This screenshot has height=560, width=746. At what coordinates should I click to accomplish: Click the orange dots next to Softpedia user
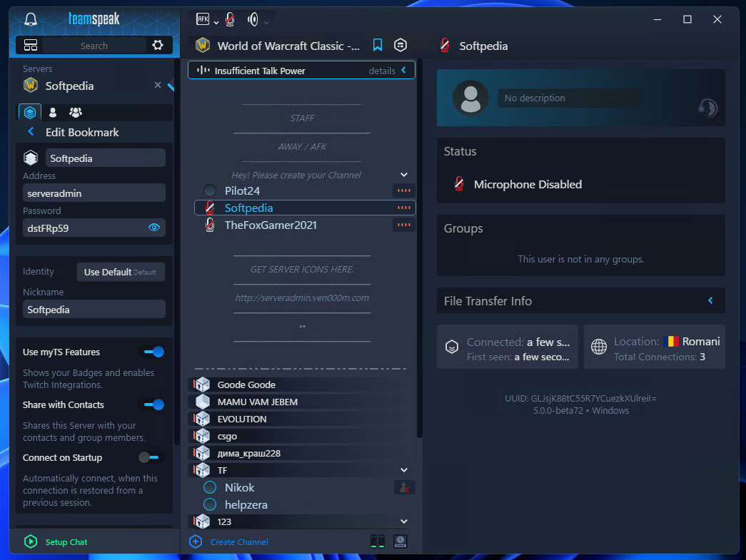tap(404, 208)
